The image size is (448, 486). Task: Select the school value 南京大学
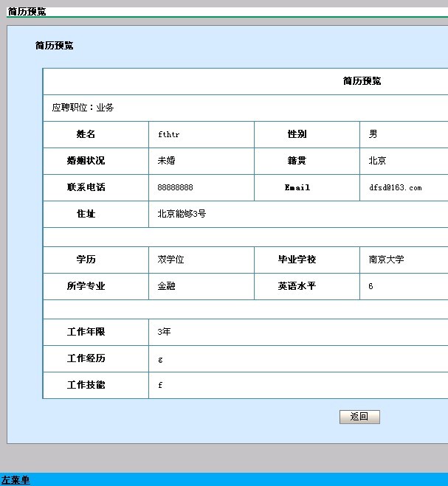[386, 260]
